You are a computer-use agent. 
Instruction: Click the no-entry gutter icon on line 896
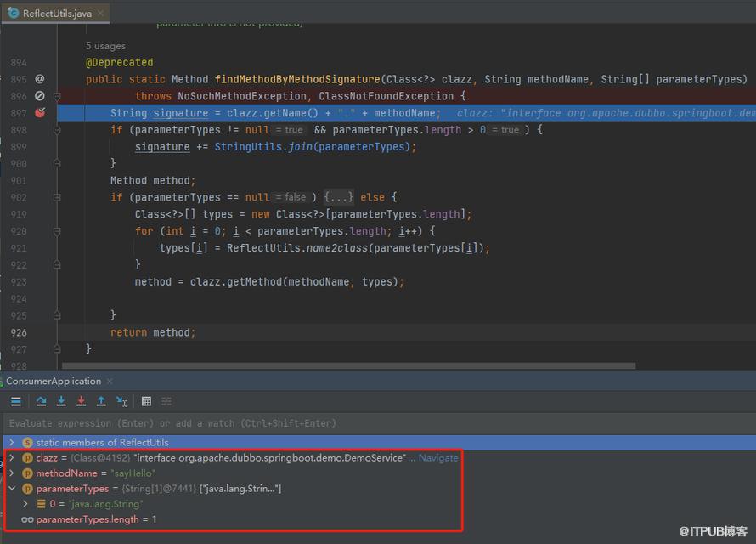click(x=40, y=96)
